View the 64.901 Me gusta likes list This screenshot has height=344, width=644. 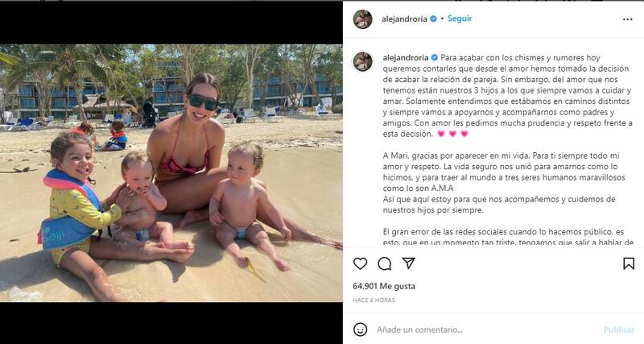point(384,286)
